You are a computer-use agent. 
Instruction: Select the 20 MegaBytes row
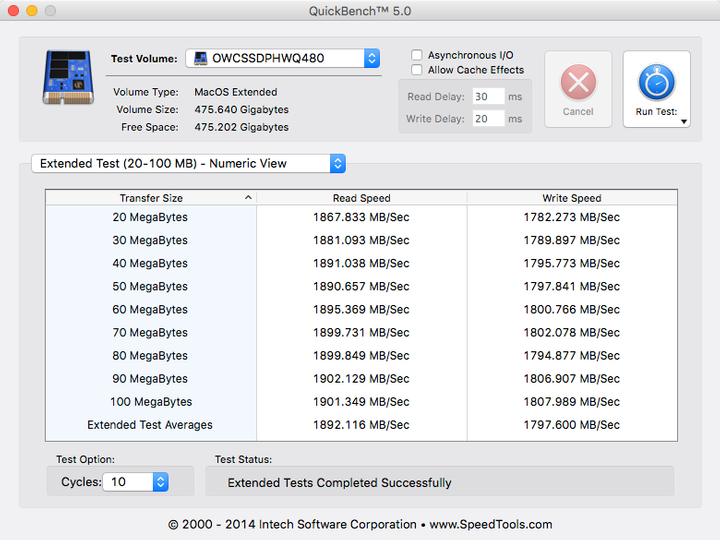pyautogui.click(x=150, y=217)
